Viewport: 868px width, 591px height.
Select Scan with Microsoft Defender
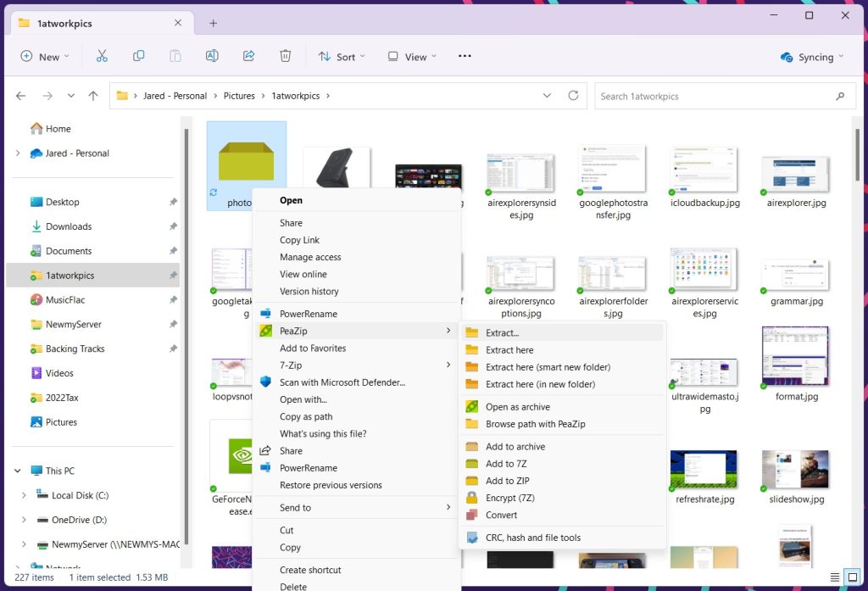click(x=342, y=382)
